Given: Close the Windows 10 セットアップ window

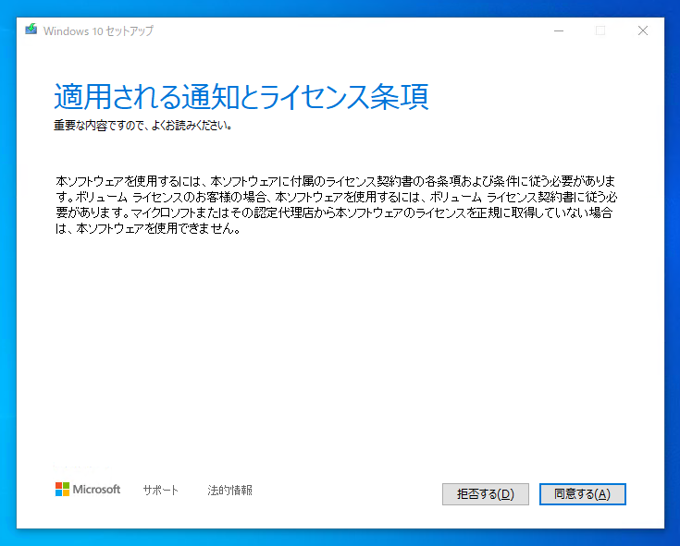Looking at the screenshot, I should click(x=643, y=30).
